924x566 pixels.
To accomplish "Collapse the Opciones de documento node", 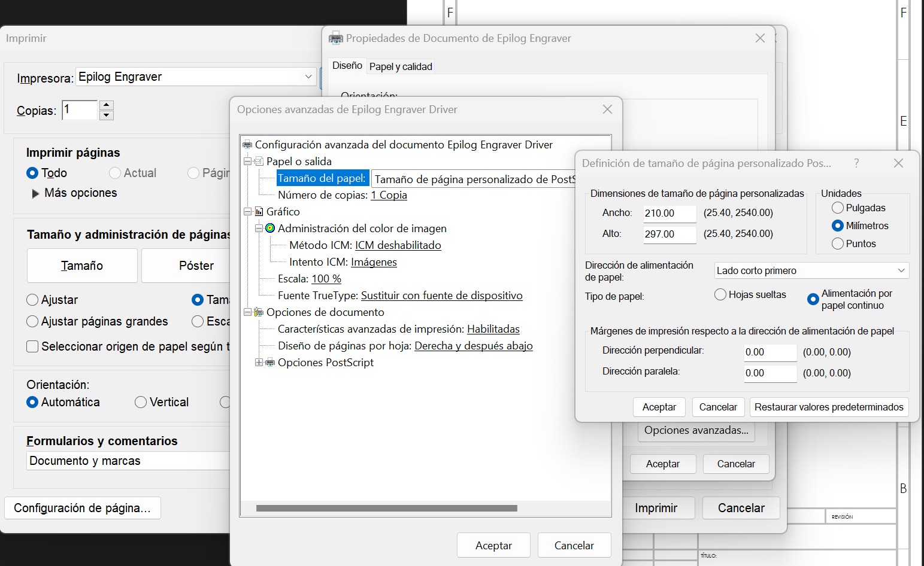I will pos(247,312).
